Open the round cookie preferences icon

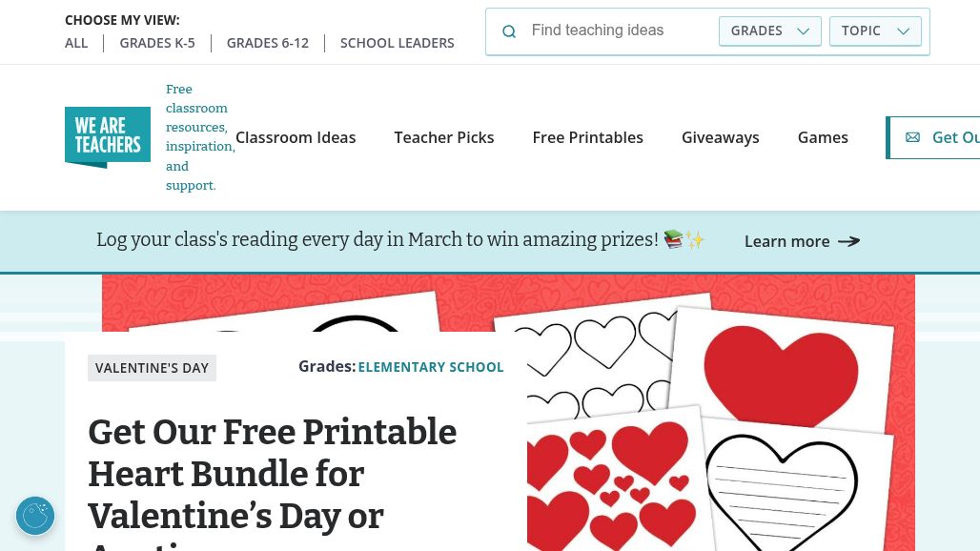35,516
